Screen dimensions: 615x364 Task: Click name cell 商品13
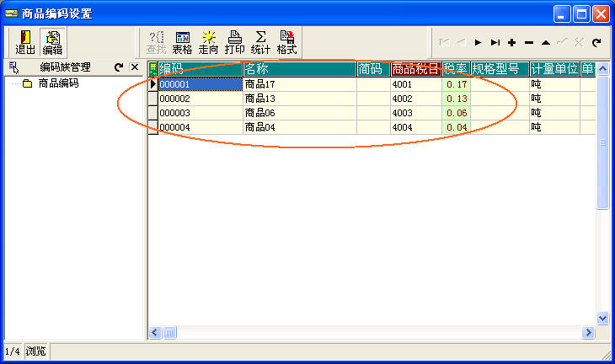coord(300,99)
